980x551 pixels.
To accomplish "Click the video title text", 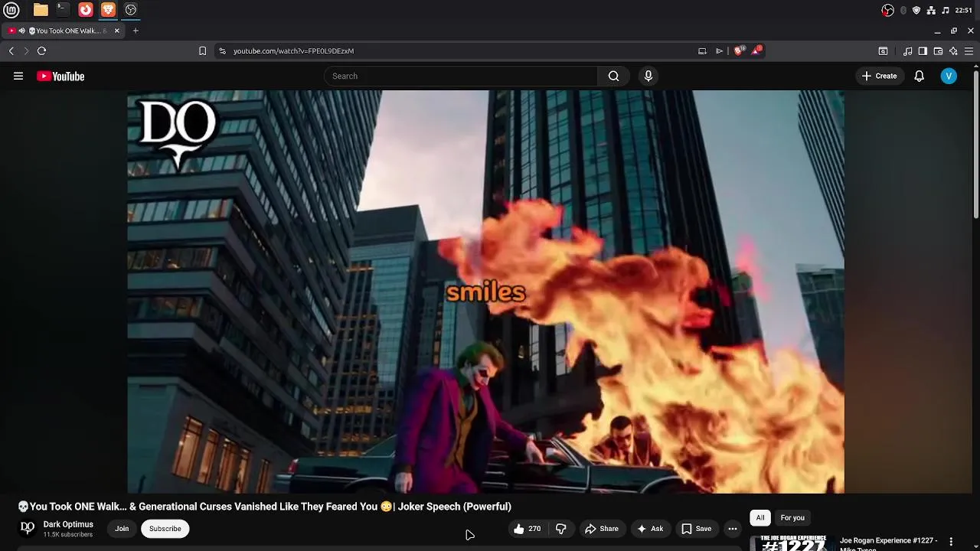I will [264, 507].
